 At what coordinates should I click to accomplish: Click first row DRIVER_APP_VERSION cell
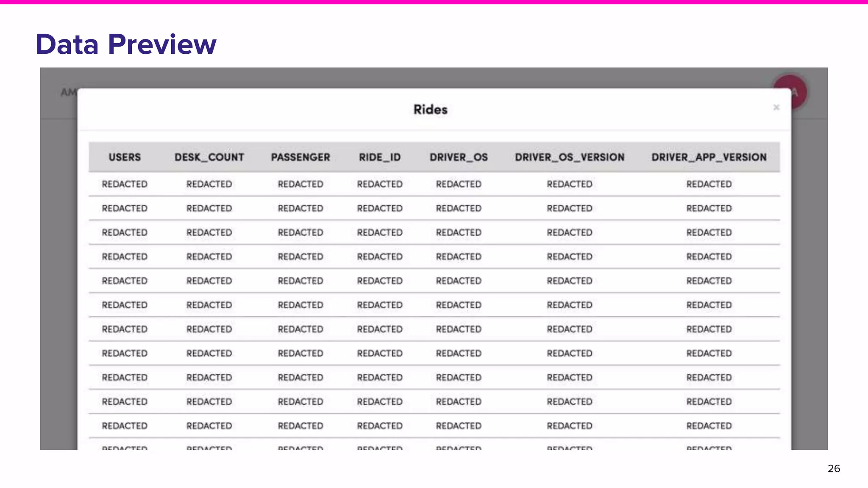click(x=709, y=184)
